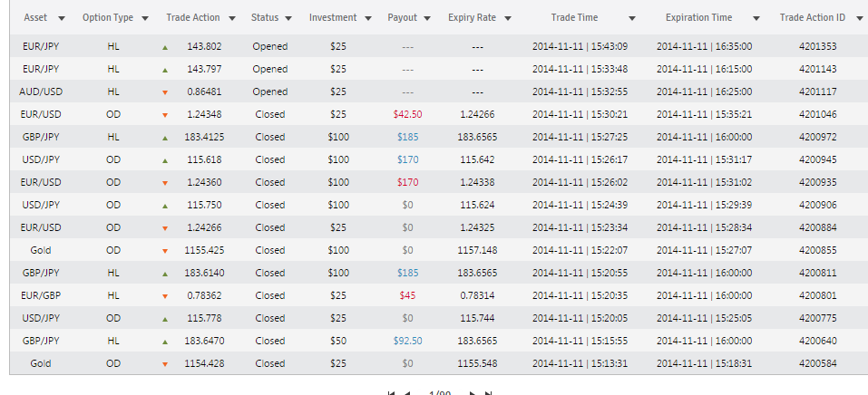868x395 pixels.
Task: Select trade ID 4201353 cell
Action: [818, 46]
